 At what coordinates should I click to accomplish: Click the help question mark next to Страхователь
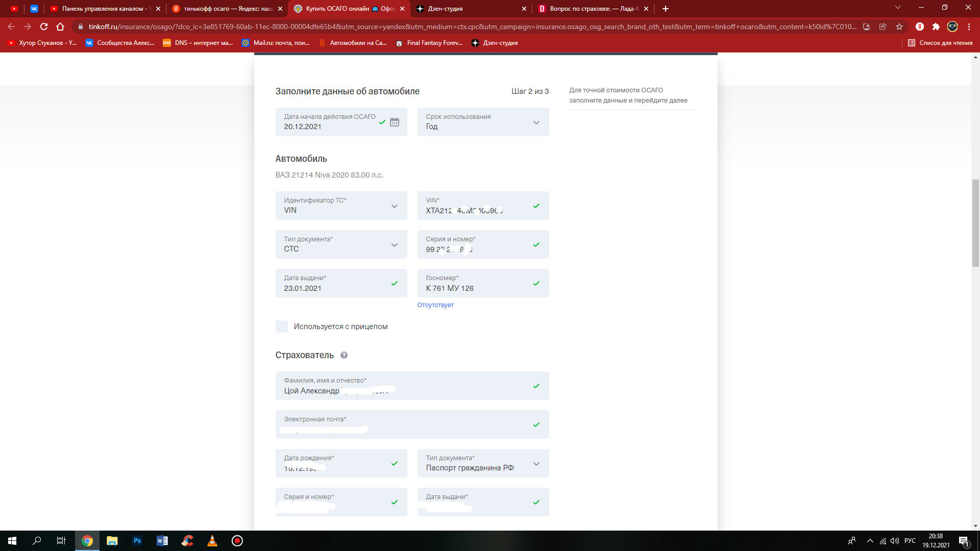pyautogui.click(x=344, y=355)
